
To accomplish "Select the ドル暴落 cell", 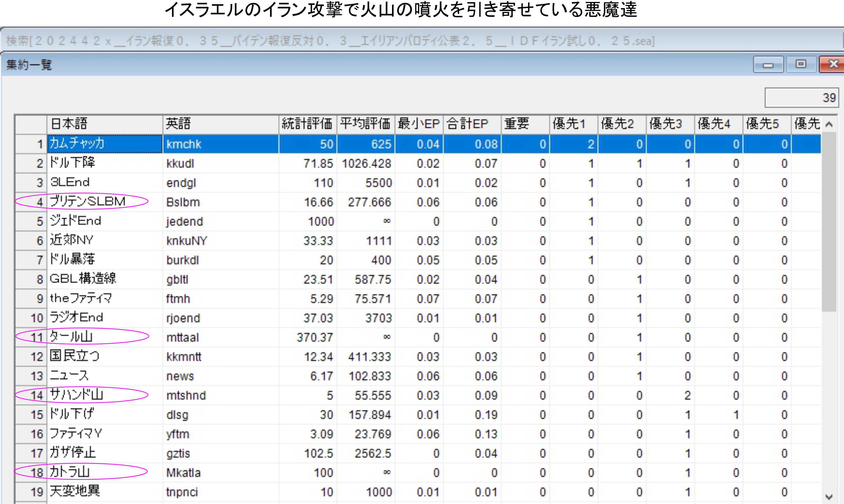I will click(x=105, y=260).
